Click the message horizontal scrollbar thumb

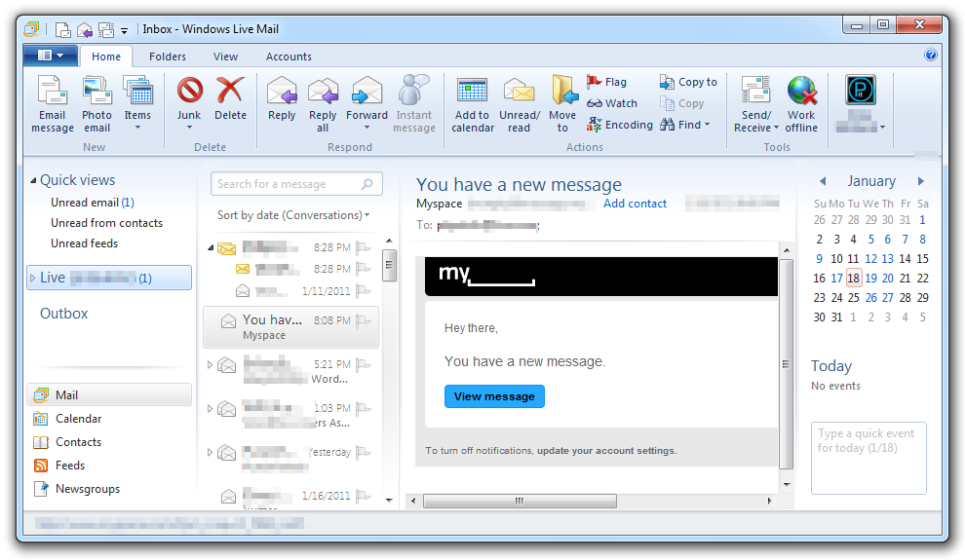pyautogui.click(x=520, y=501)
